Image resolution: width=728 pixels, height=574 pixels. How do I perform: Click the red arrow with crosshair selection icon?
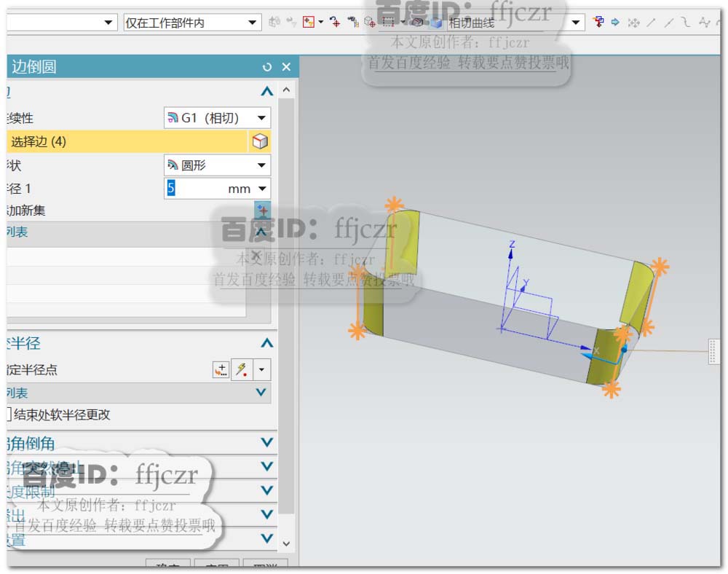coord(335,22)
